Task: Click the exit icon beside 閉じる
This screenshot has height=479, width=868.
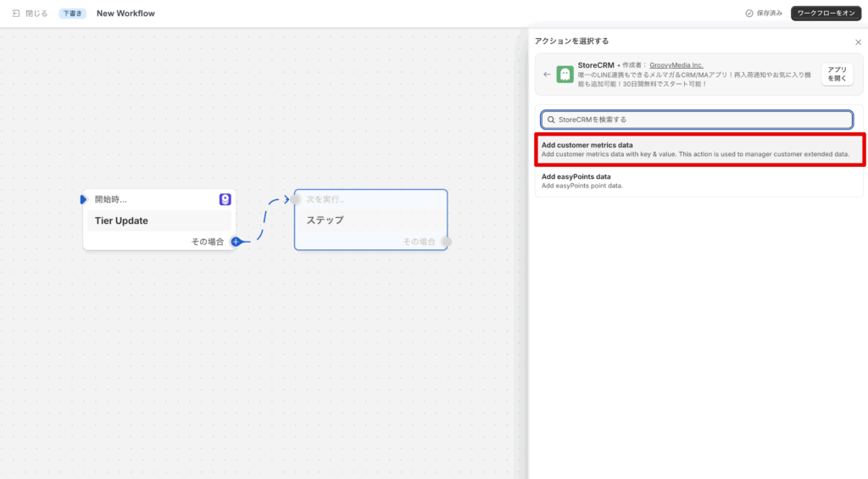Action: [16, 14]
